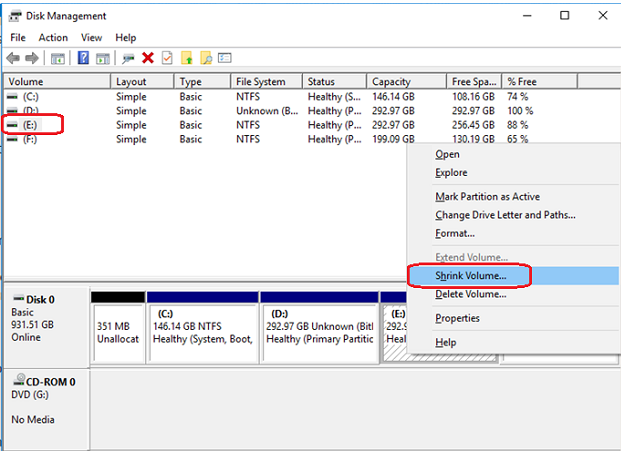Click the Back arrow toolbar icon
621x452 pixels.
[13, 58]
